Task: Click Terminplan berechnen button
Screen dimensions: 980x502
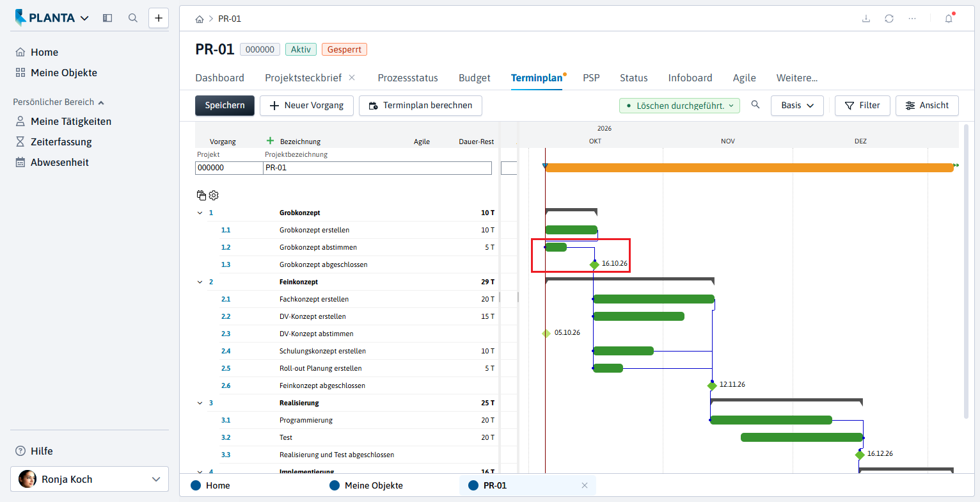Action: (420, 105)
